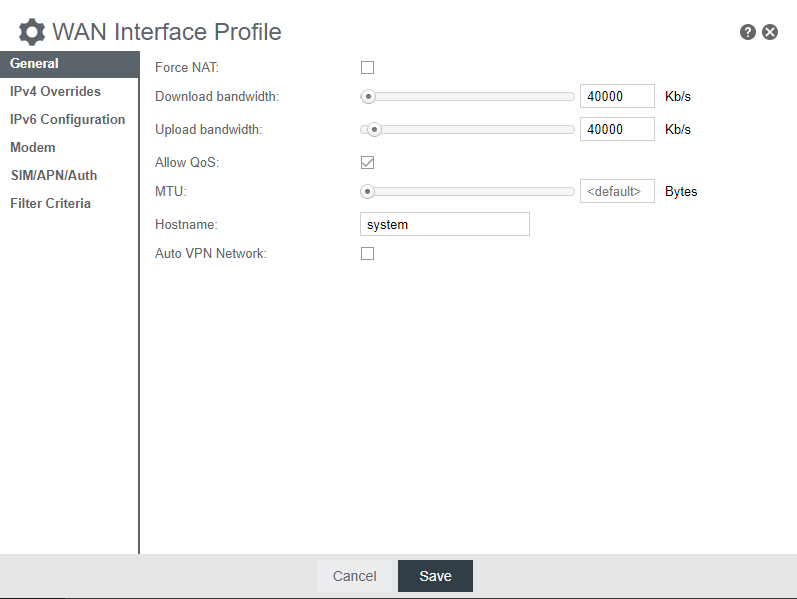
Task: Click the WAN Interface Profile title text
Action: (x=167, y=32)
